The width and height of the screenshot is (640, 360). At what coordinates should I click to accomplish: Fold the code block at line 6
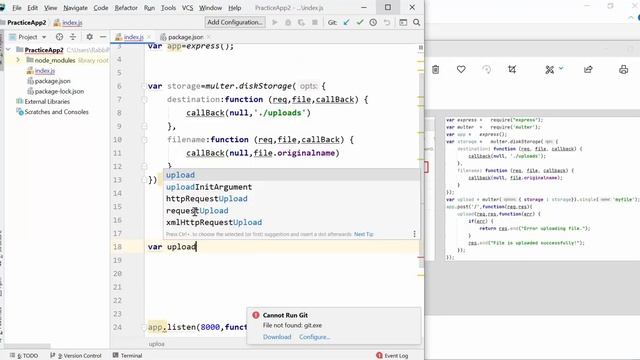tap(144, 86)
